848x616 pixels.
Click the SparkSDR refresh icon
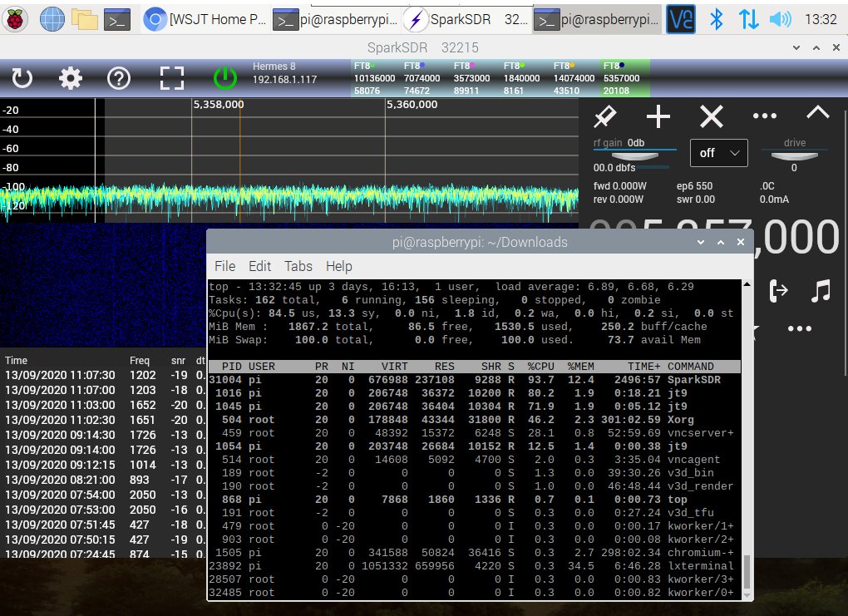pos(22,78)
